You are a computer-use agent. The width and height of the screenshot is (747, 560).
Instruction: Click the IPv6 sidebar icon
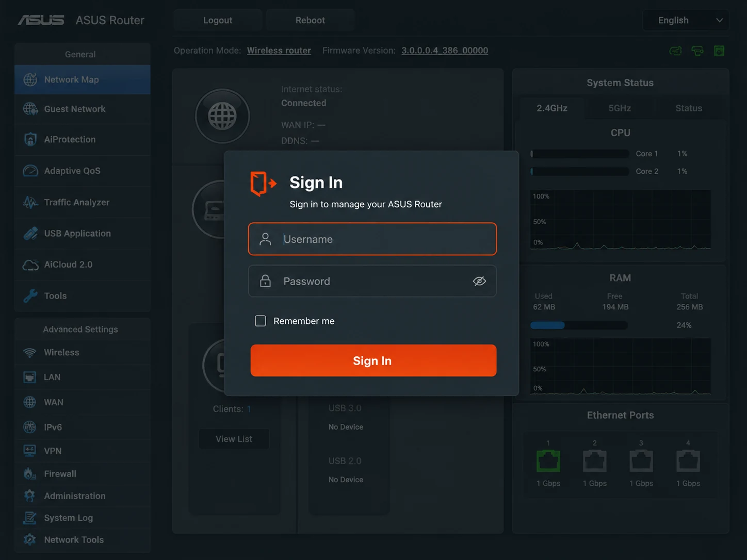coord(30,427)
